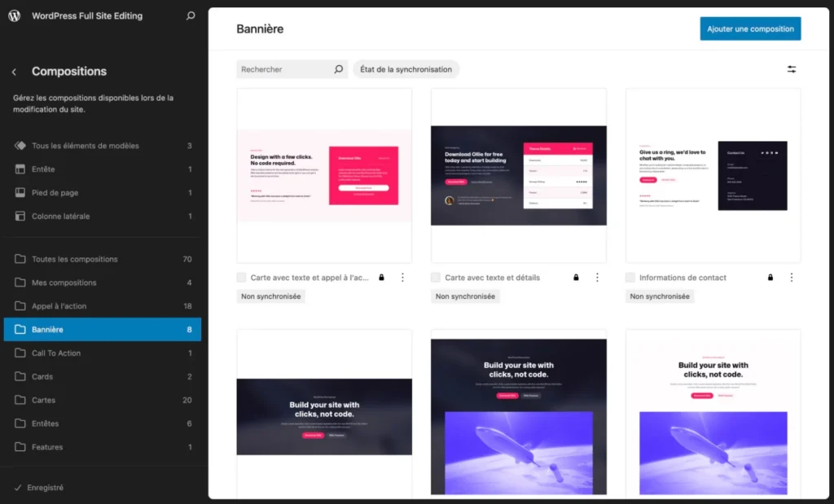
Task: Click the folder icon beside Mes compositions
Action: point(20,283)
